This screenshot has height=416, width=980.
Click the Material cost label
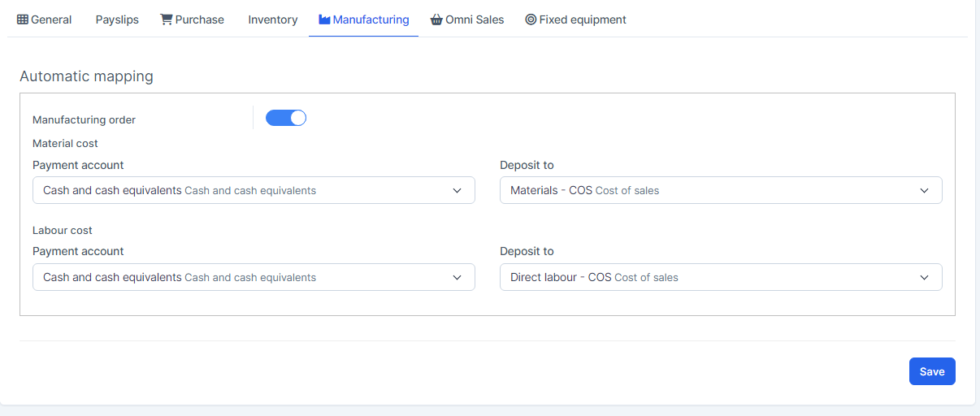(x=65, y=144)
